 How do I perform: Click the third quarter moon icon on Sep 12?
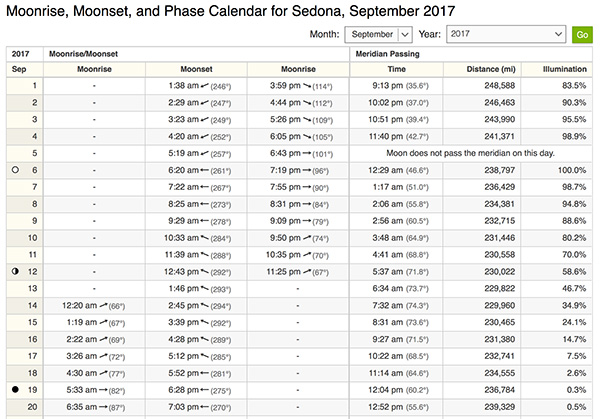15,271
